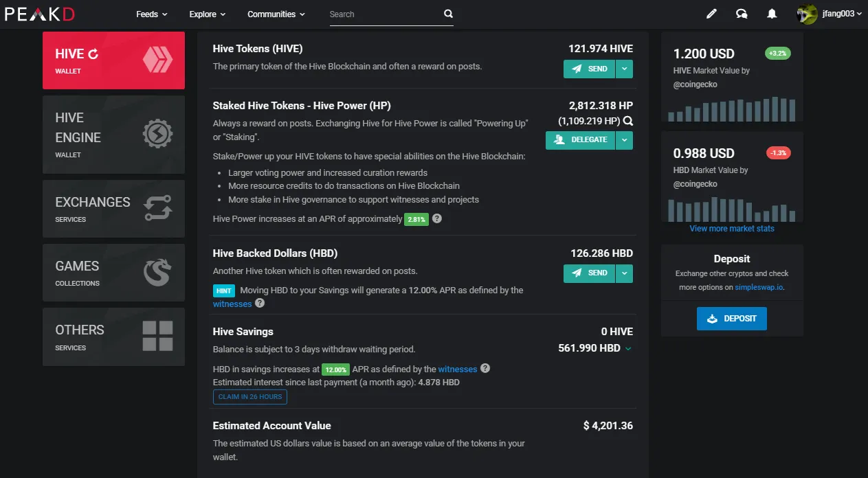Image resolution: width=868 pixels, height=478 pixels.
Task: Click the pencil compose post icon
Action: (711, 14)
